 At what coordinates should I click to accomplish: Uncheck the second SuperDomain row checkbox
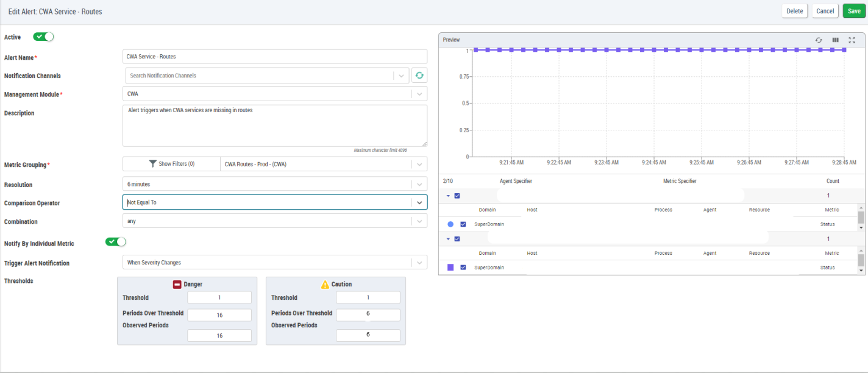463,268
